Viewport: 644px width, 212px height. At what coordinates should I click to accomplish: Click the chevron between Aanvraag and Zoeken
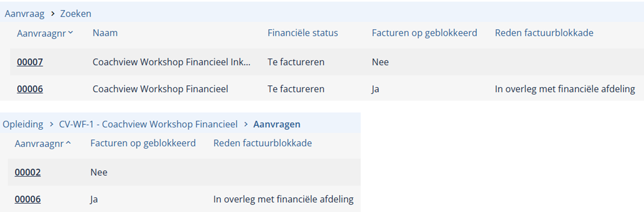53,14
